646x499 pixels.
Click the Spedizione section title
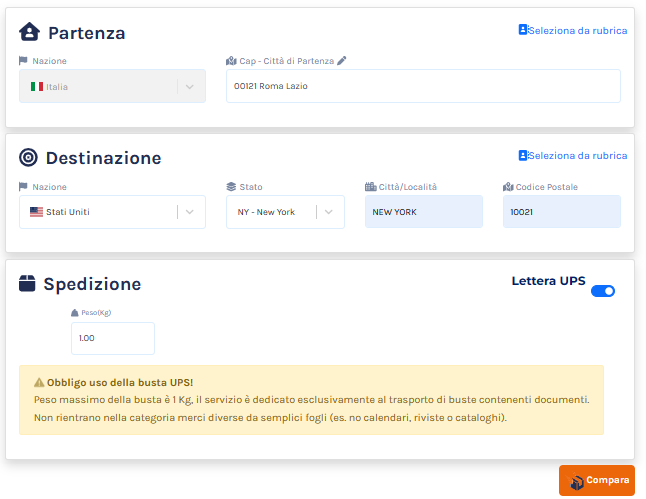click(92, 284)
